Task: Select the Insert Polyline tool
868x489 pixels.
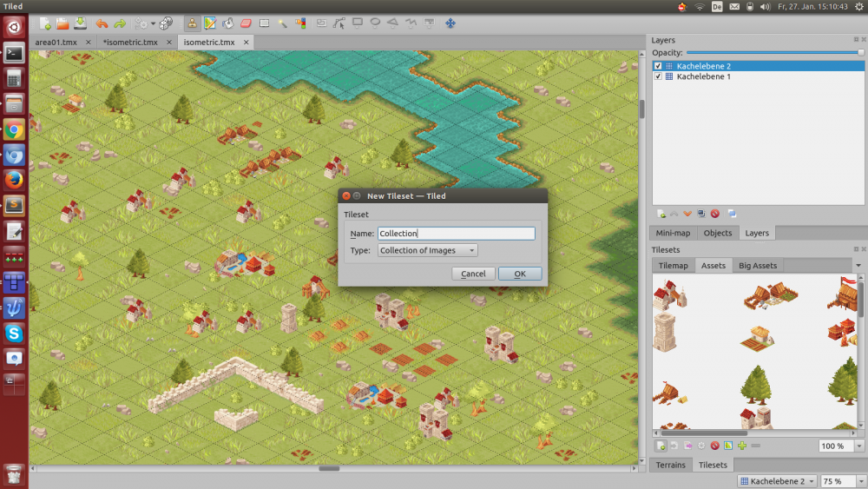Action: point(411,23)
